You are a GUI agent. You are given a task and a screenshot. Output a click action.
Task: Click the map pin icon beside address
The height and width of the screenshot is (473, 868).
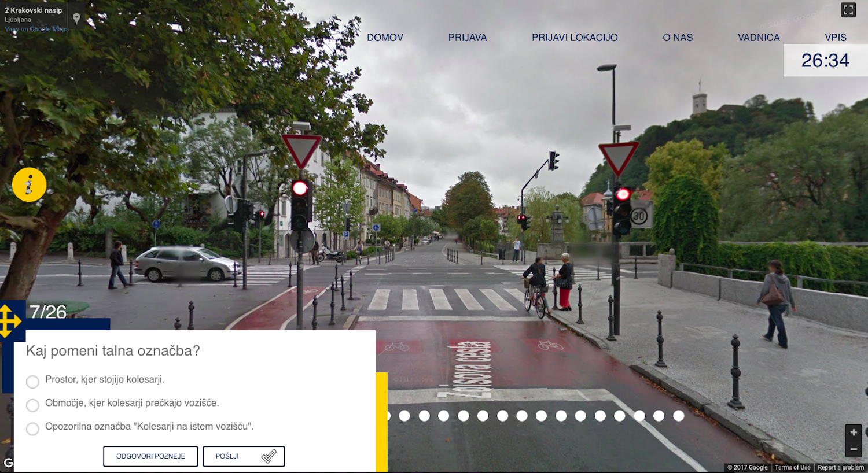[76, 19]
